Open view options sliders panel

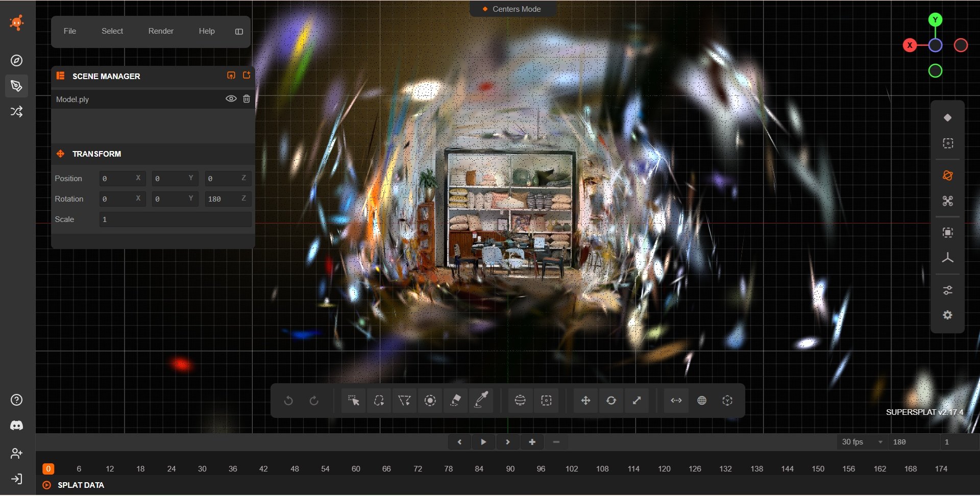pos(948,290)
